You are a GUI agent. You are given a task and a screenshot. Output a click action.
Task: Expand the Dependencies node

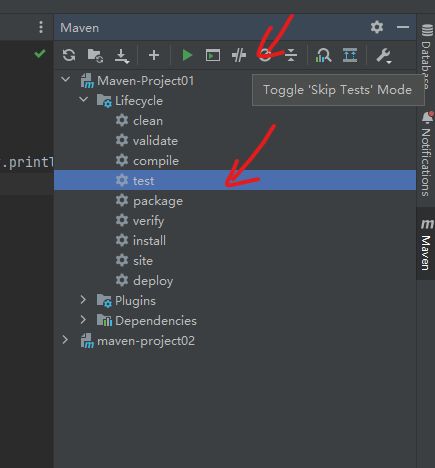[x=83, y=320]
